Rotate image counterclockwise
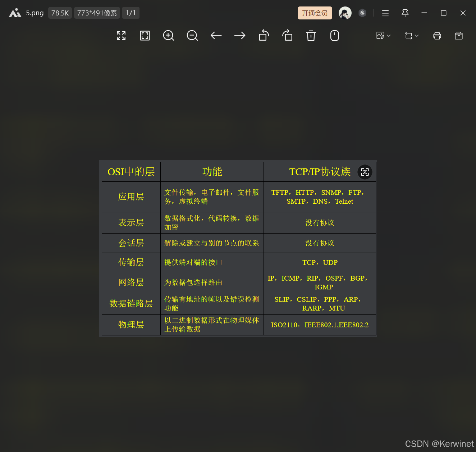476x452 pixels. tap(264, 35)
